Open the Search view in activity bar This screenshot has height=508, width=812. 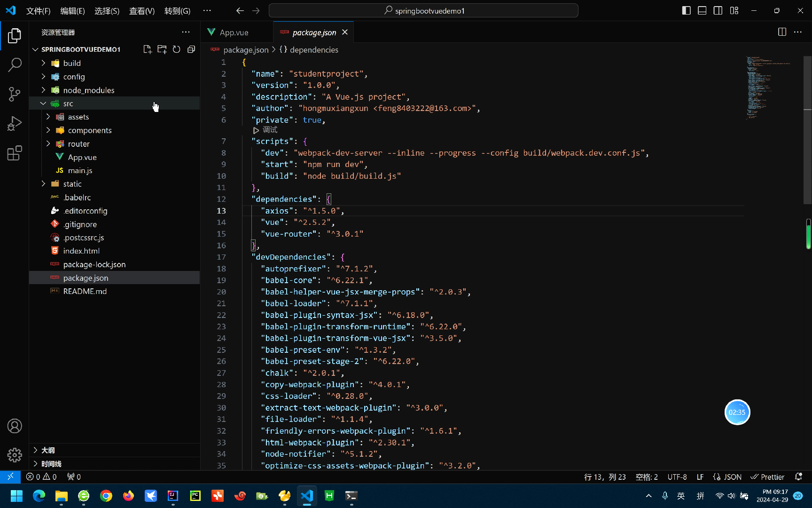click(x=15, y=65)
